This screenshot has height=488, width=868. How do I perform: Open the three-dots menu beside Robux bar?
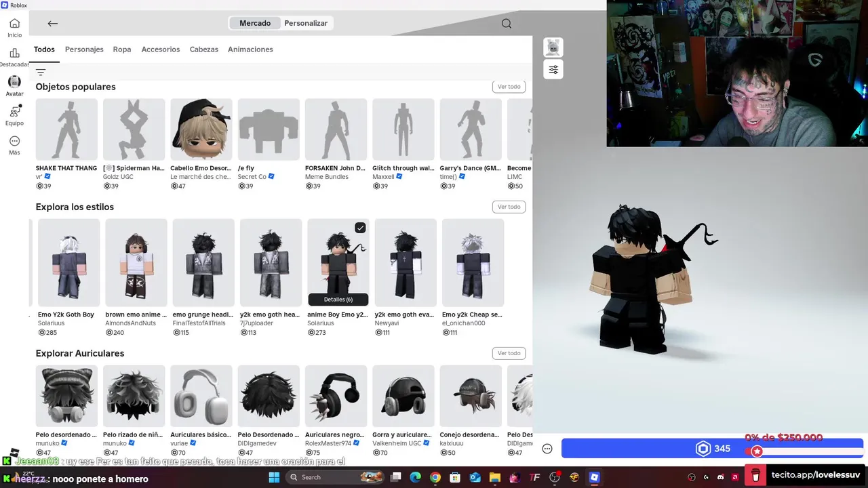[547, 449]
